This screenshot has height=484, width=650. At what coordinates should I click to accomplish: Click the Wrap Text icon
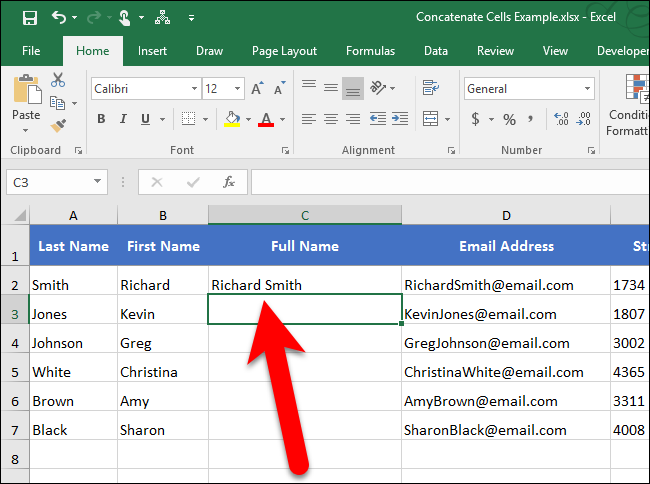(430, 88)
